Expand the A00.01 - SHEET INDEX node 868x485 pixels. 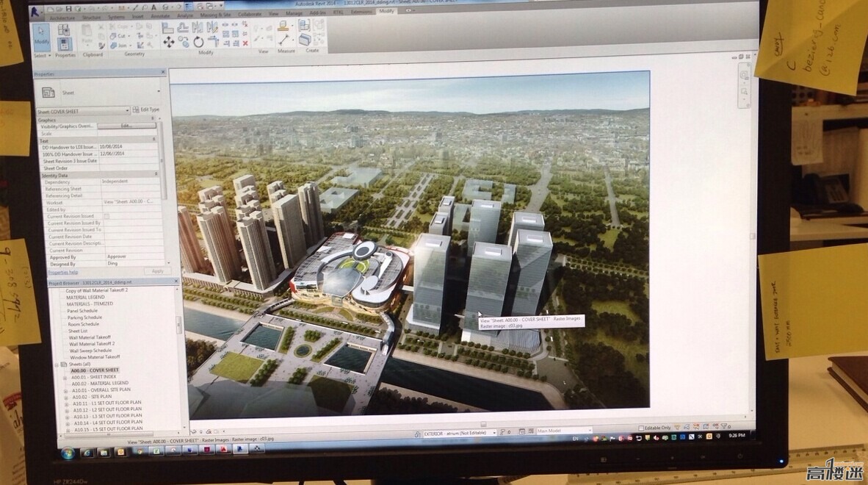coord(65,377)
